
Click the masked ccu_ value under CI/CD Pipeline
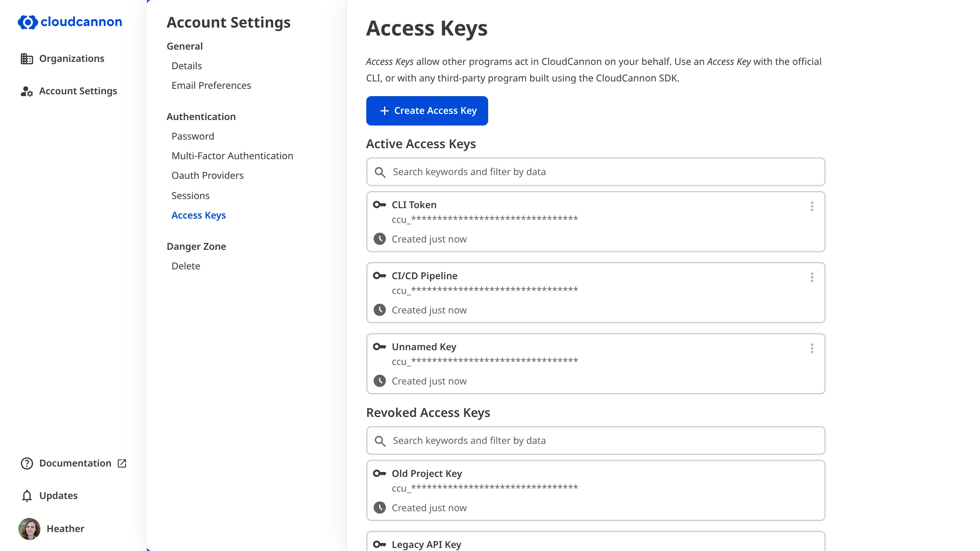pos(485,290)
